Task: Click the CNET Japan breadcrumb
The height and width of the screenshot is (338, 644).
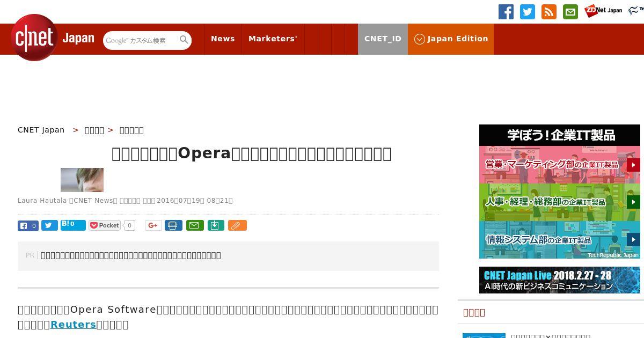Action: pos(41,130)
